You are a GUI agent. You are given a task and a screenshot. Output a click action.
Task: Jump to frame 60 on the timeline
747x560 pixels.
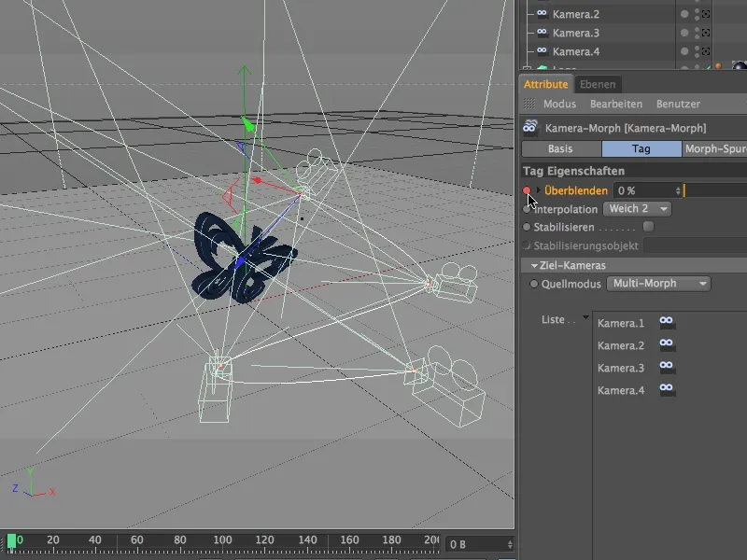pyautogui.click(x=136, y=540)
